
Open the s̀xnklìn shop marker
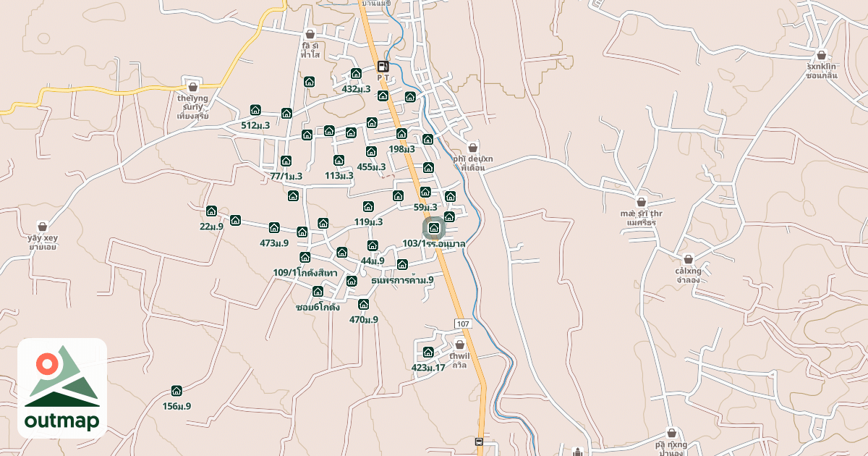[821, 55]
